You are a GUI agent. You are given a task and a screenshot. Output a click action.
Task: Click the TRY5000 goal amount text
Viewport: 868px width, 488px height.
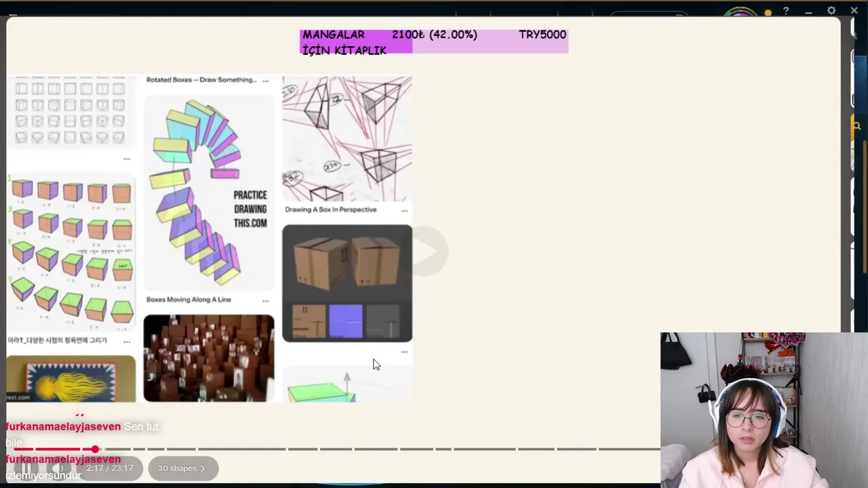click(542, 35)
